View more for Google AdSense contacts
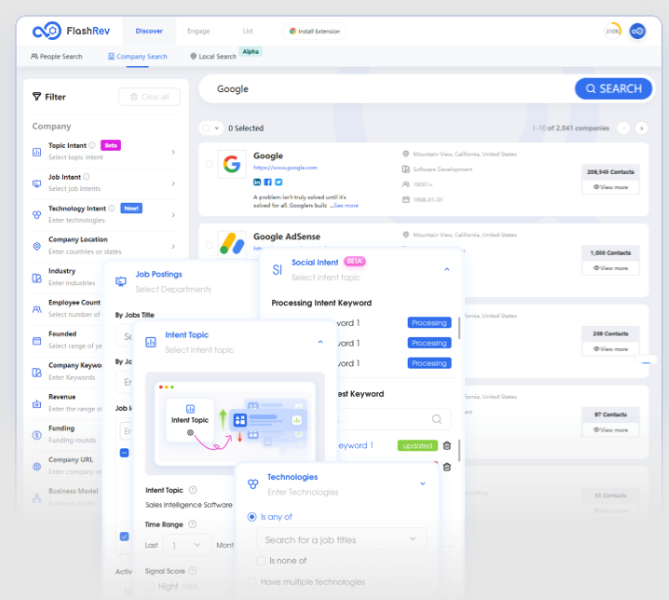Viewport: 669px width, 600px height. 611,268
